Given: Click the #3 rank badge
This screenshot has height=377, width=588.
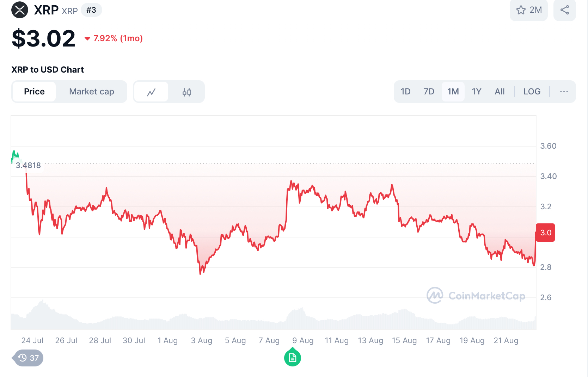Looking at the screenshot, I should pyautogui.click(x=91, y=10).
